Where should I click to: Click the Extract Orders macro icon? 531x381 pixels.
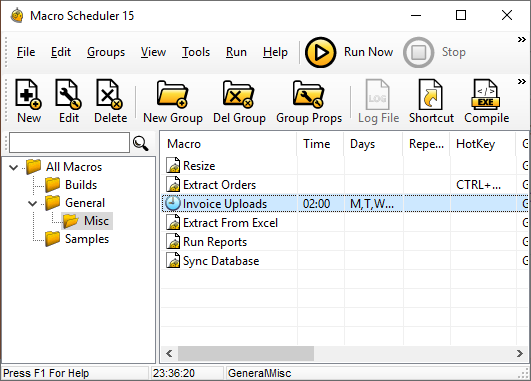coord(173,184)
